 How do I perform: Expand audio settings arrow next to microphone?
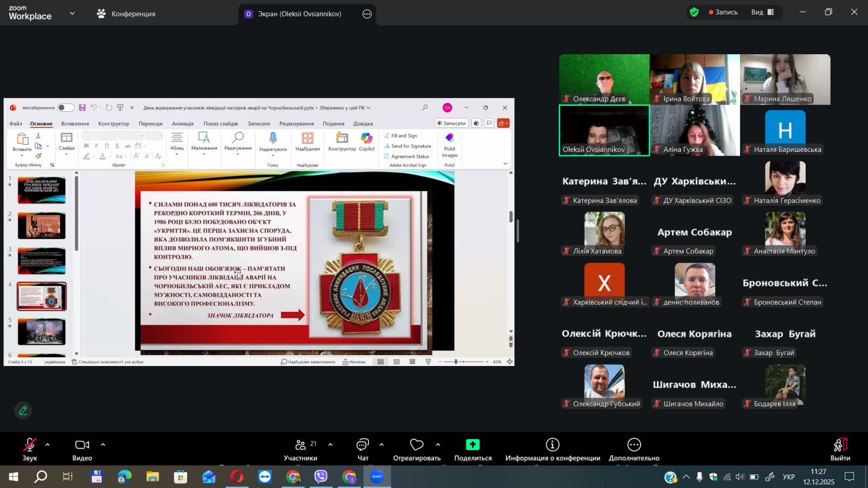[48, 445]
